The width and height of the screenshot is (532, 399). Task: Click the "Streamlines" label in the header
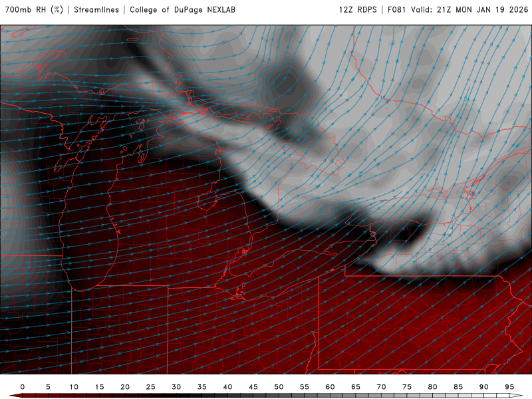pos(96,10)
